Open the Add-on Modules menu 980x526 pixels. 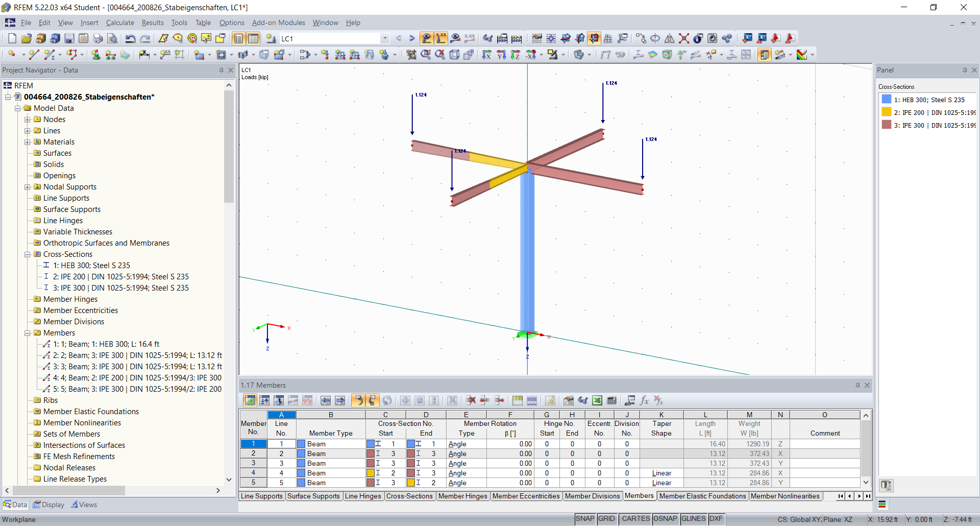[278, 22]
